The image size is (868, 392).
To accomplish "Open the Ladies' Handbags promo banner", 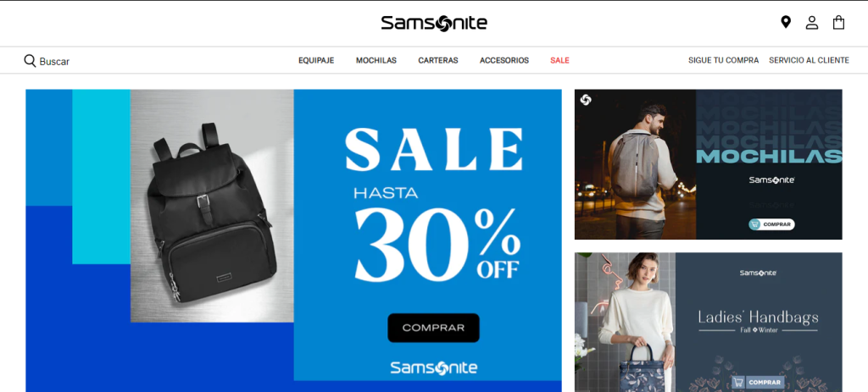I will pyautogui.click(x=708, y=323).
